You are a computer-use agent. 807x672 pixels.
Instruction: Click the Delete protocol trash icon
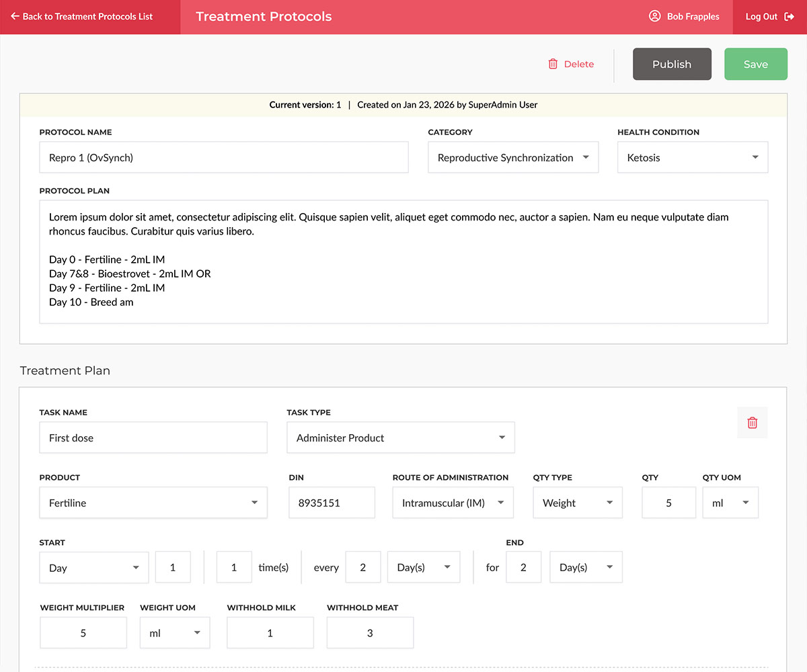click(553, 64)
